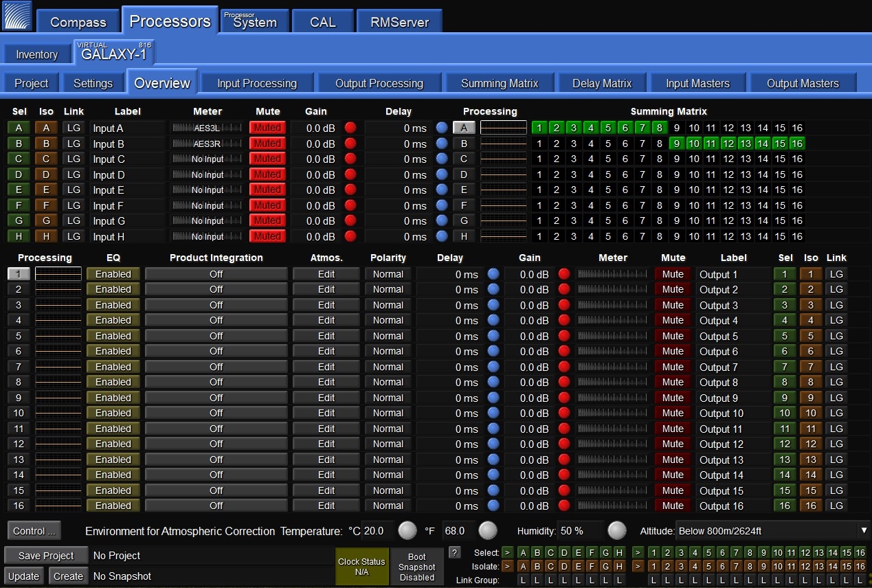Screen dimensions: 872x588
Task: Mute Output 5
Action: coord(673,336)
